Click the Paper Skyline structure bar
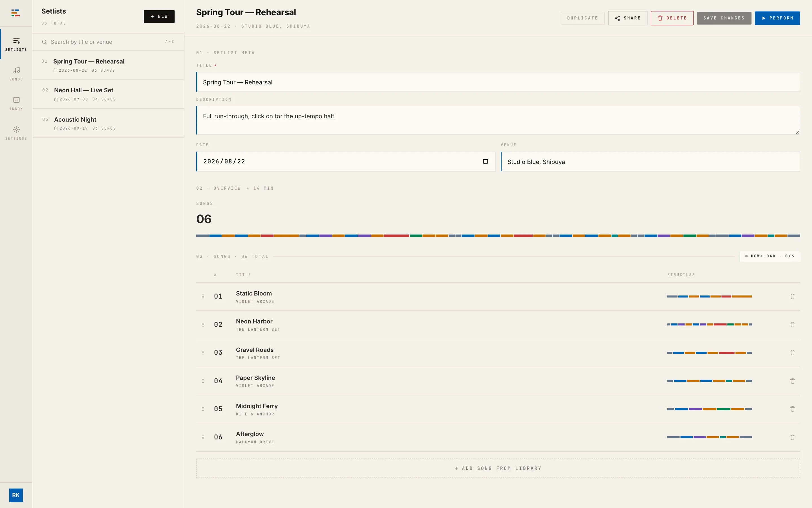The height and width of the screenshot is (508, 812). [709, 381]
